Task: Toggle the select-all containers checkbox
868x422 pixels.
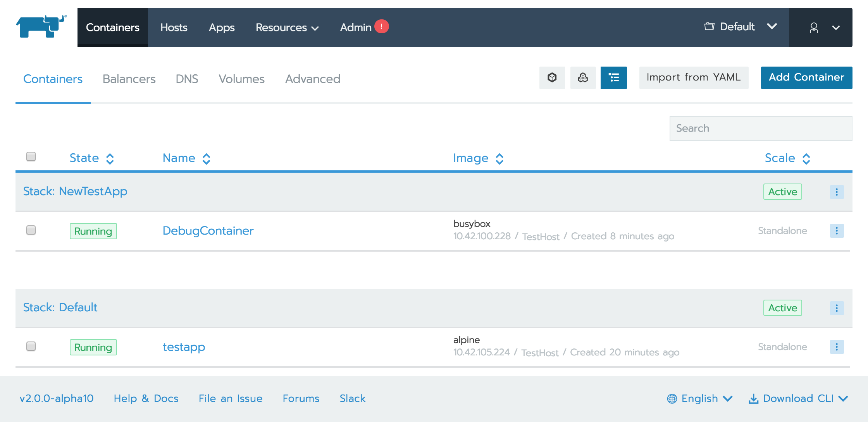Action: click(31, 156)
